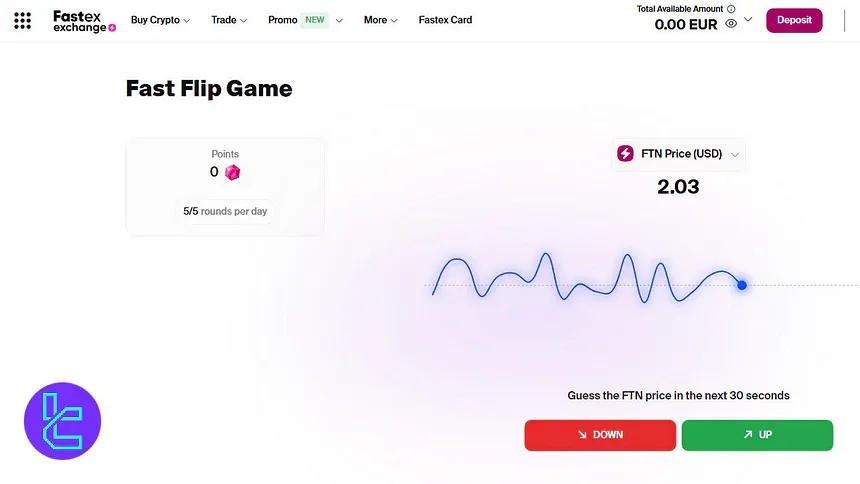This screenshot has width=860, height=484.
Task: Click the pink gem points icon
Action: click(232, 172)
